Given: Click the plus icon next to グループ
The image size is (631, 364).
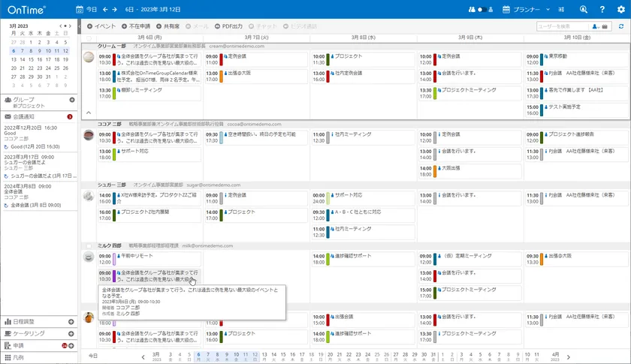Looking at the screenshot, I should click(x=72, y=100).
